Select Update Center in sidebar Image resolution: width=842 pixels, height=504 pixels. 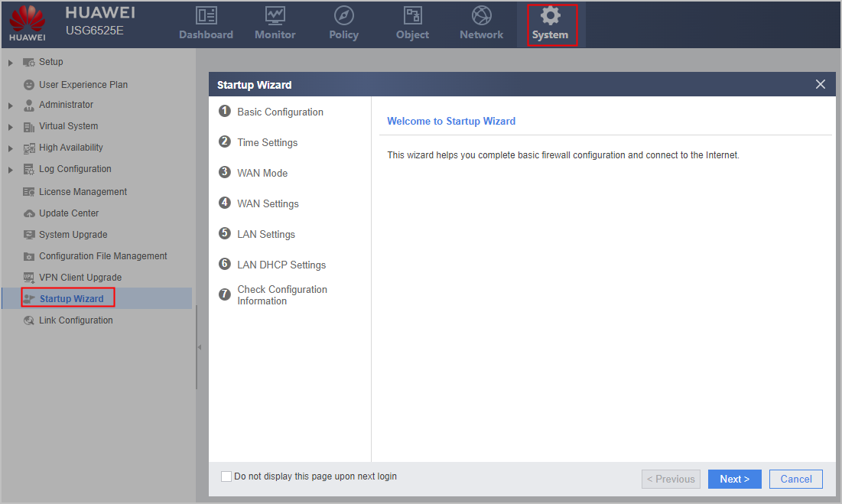(69, 213)
